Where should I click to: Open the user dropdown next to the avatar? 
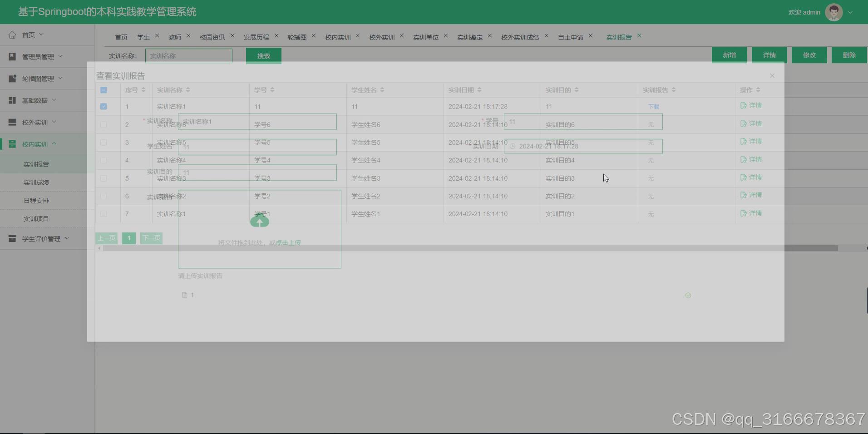point(849,12)
